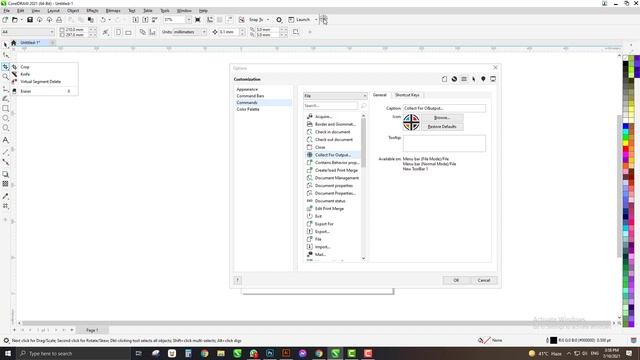
Task: Choose the Virtual Segment Delete tool
Action: (x=40, y=82)
